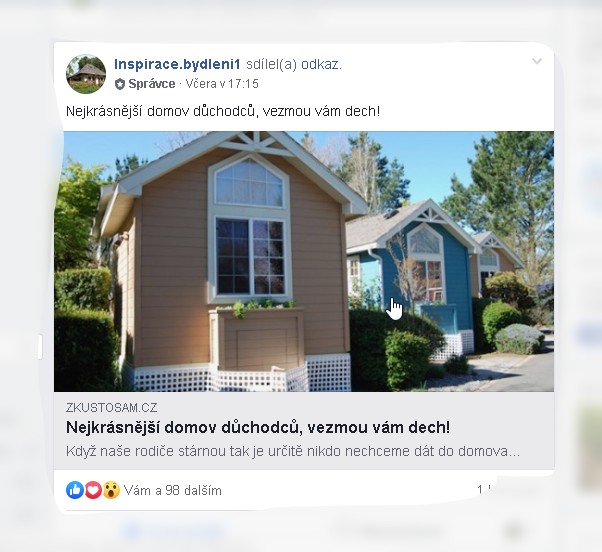Click the red Love heart reaction icon

pos(93,490)
